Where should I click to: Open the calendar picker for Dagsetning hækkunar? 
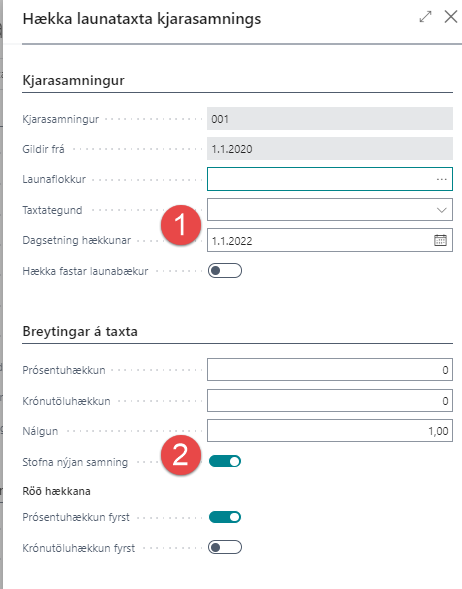pos(440,240)
